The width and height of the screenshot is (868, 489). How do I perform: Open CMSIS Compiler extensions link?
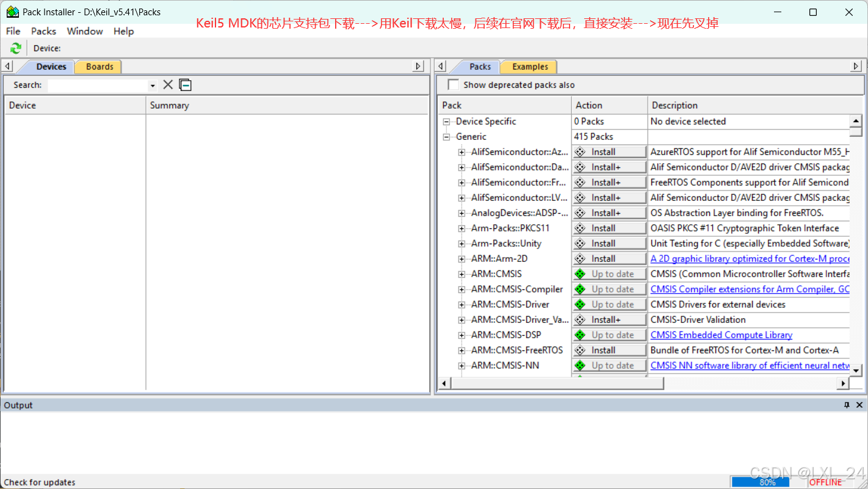[750, 289]
